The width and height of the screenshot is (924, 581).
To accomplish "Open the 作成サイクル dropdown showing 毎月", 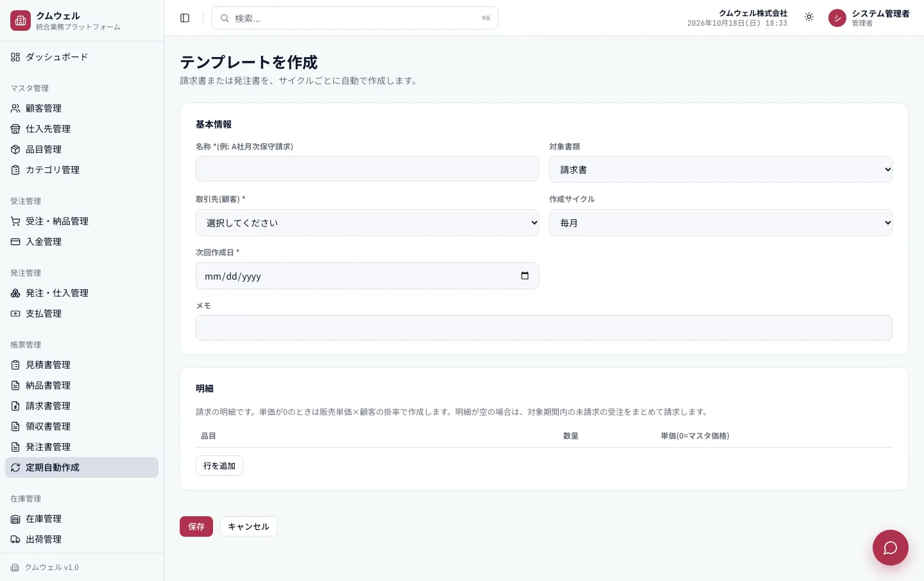I will (721, 223).
